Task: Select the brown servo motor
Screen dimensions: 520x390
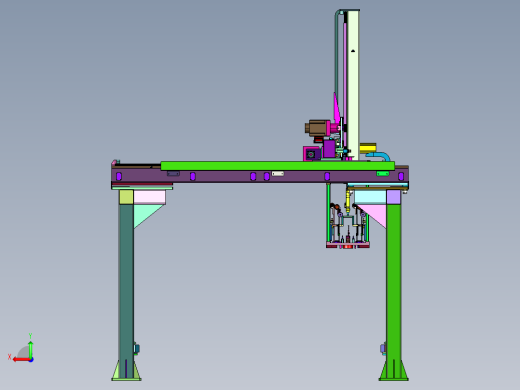Action: [x=317, y=128]
